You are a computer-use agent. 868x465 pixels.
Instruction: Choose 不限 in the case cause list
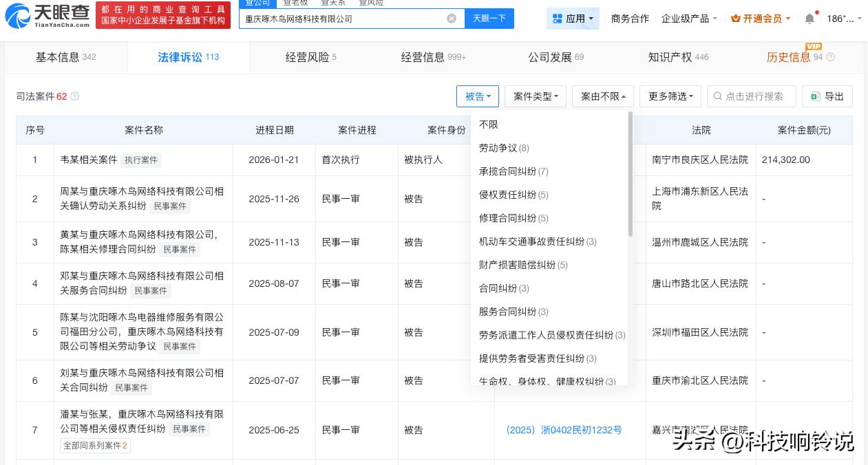(489, 125)
